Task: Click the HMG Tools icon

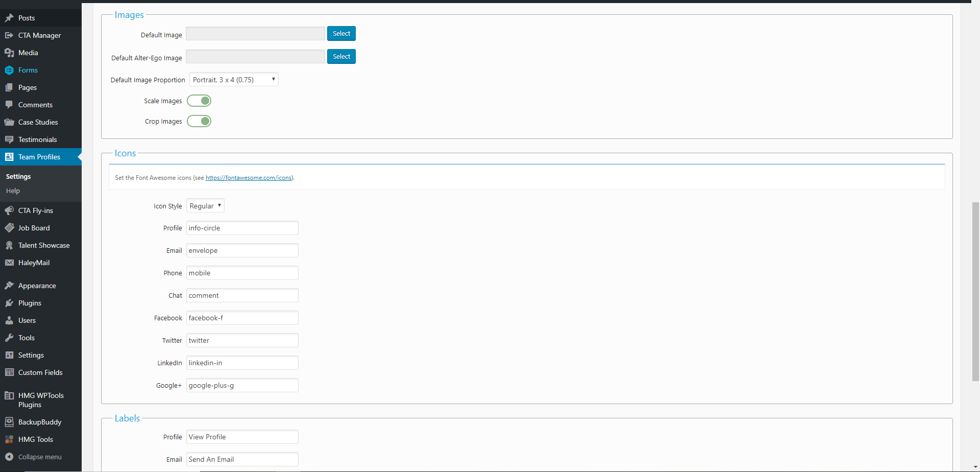Action: click(x=9, y=439)
